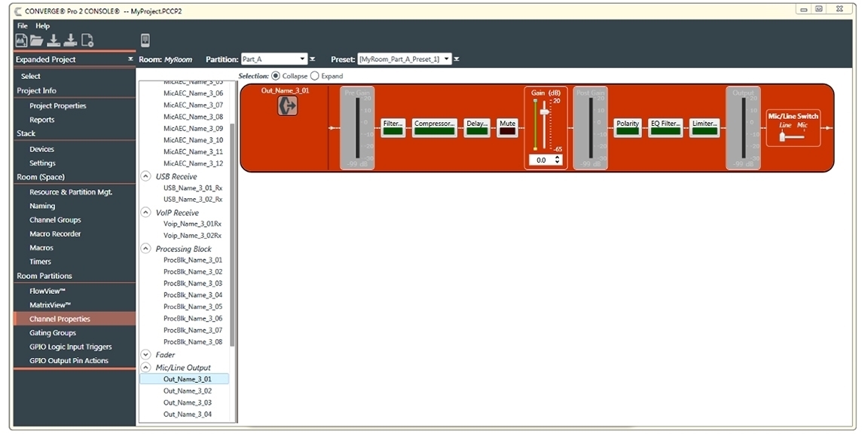The height and width of the screenshot is (434, 868).
Task: Click the New Project file icon
Action: [x=21, y=41]
